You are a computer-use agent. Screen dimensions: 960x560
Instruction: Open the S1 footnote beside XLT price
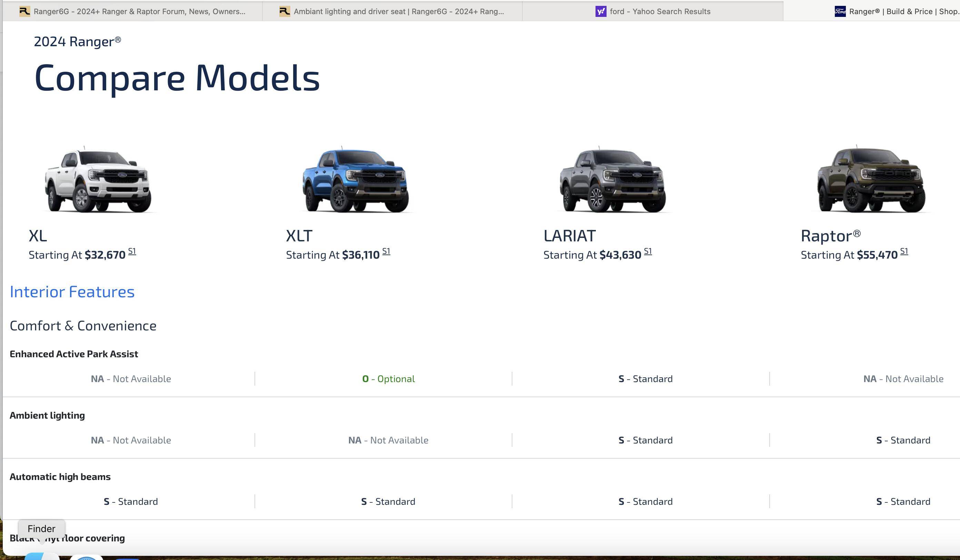386,251
